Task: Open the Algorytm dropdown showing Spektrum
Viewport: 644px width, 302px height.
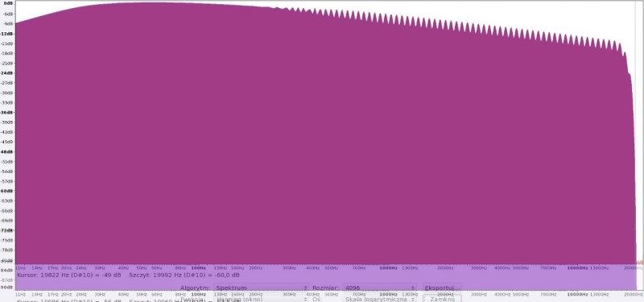Action: click(261, 288)
